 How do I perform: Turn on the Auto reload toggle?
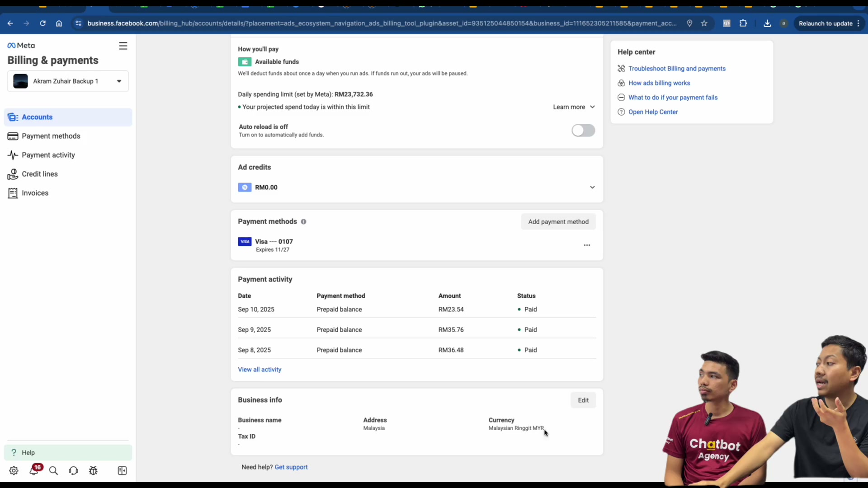(583, 131)
